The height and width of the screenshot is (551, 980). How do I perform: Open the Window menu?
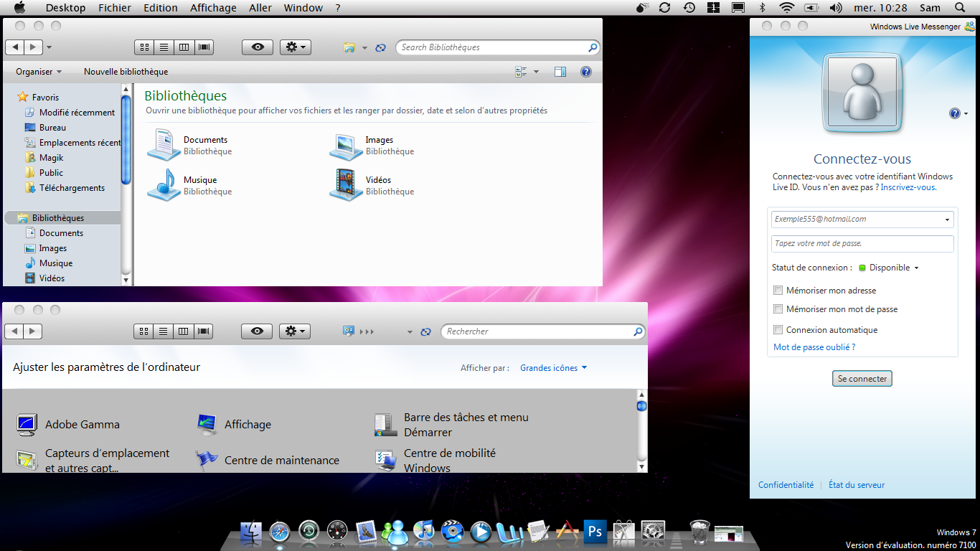[303, 8]
